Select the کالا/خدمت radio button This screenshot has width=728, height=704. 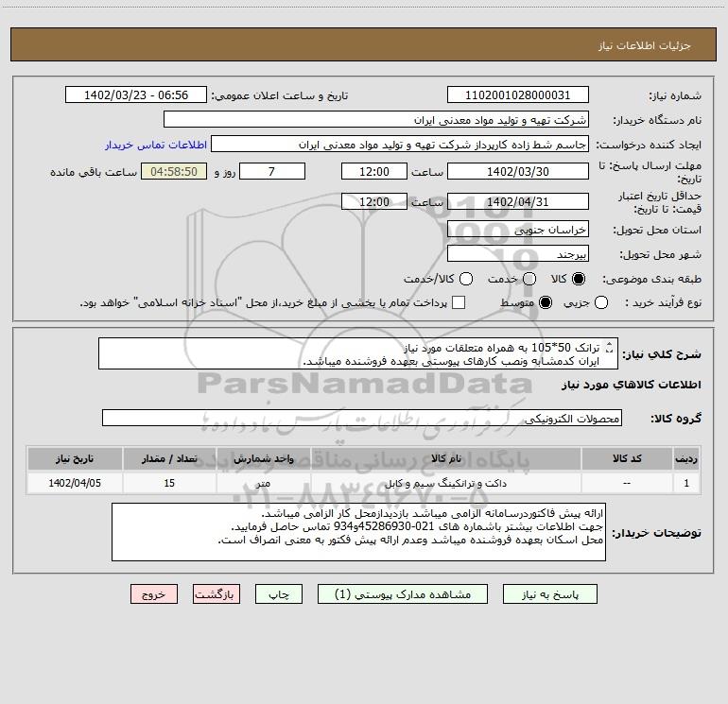[x=466, y=279]
